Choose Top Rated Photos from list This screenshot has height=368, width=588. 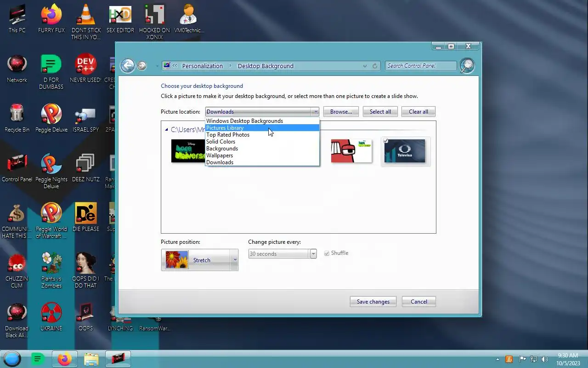[262, 135]
